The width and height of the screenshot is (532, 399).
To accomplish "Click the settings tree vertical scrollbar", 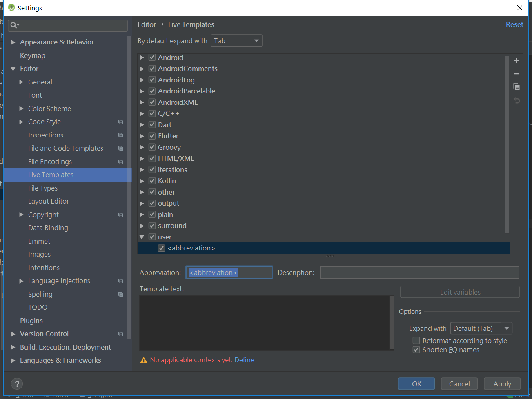I will tap(129, 188).
